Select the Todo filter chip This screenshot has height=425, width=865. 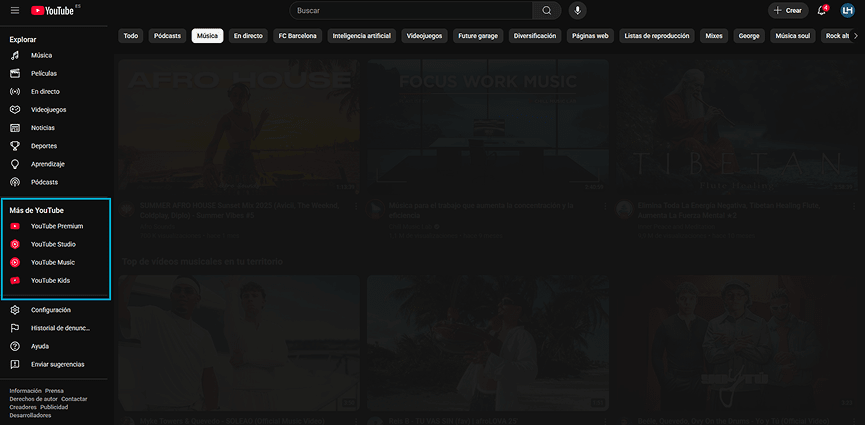coord(131,36)
